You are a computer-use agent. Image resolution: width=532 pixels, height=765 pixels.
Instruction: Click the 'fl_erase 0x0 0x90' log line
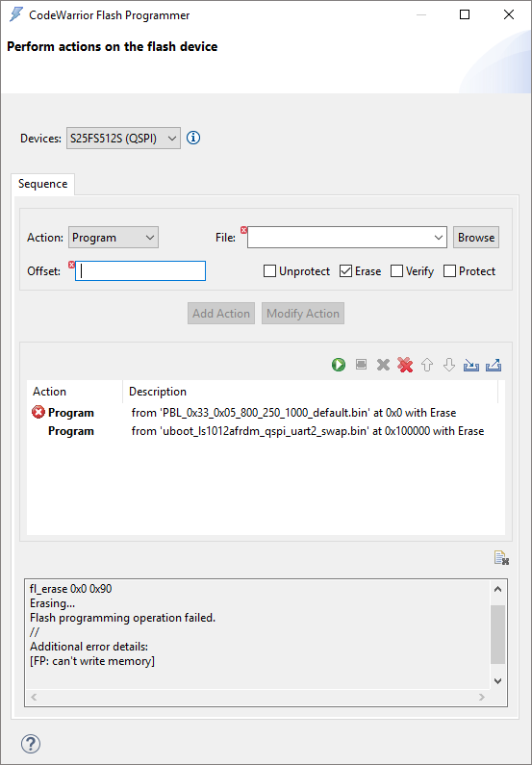tap(70, 589)
